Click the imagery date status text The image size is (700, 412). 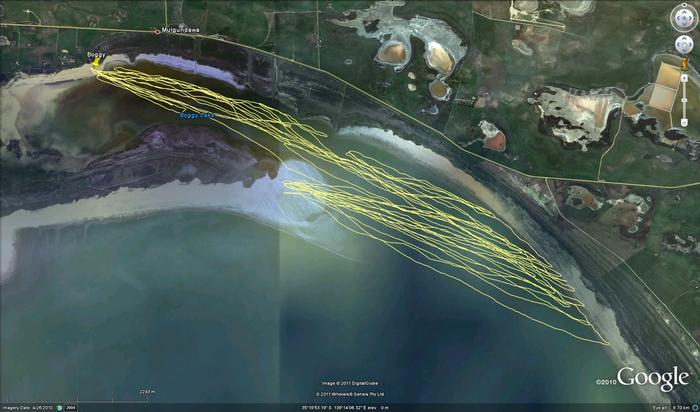[x=27, y=407]
